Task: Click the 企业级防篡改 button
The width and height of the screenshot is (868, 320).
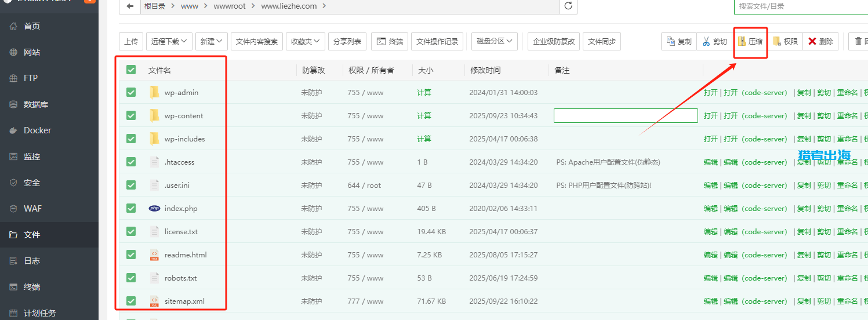Action: (x=554, y=41)
